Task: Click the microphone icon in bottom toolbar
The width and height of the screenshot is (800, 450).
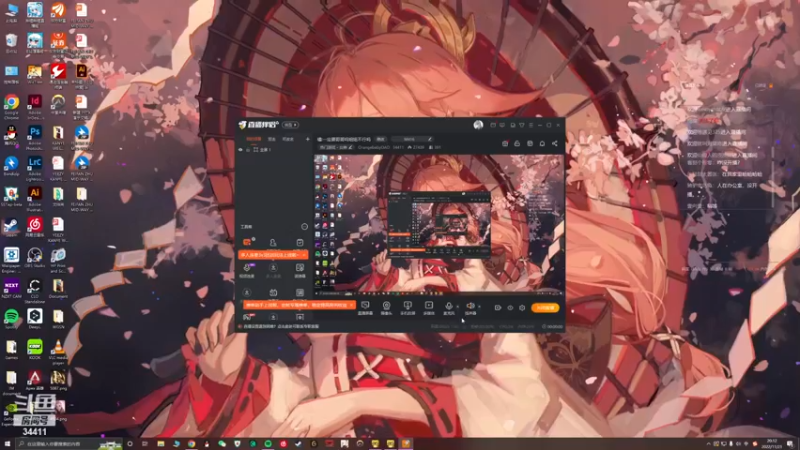Action: click(448, 308)
